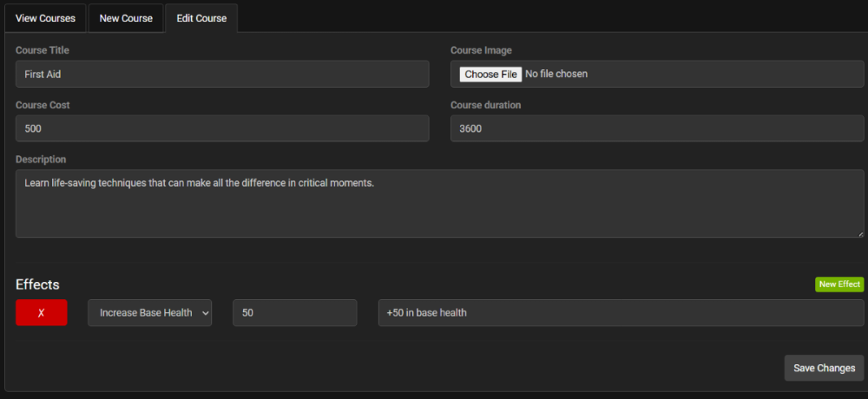Click the Course duration label

point(485,105)
